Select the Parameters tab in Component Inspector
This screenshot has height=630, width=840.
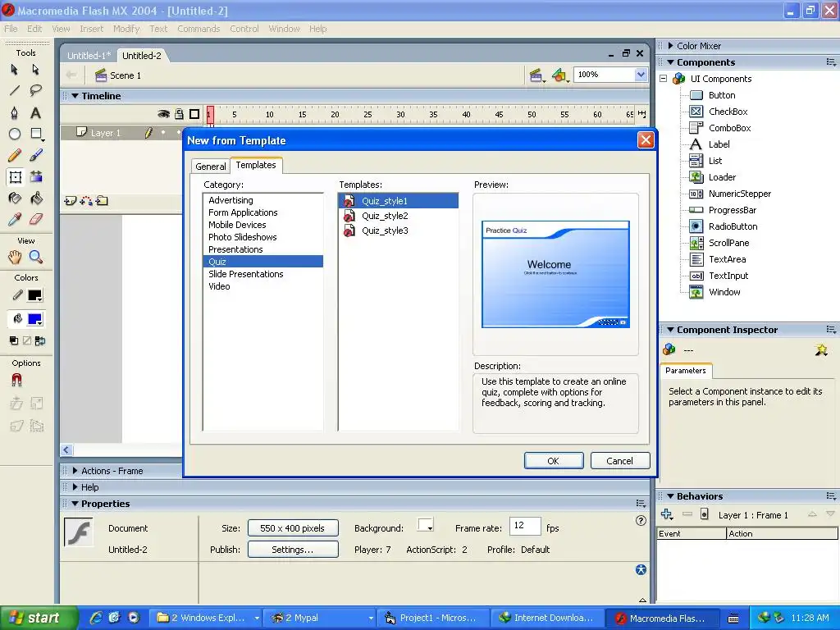[x=685, y=371]
